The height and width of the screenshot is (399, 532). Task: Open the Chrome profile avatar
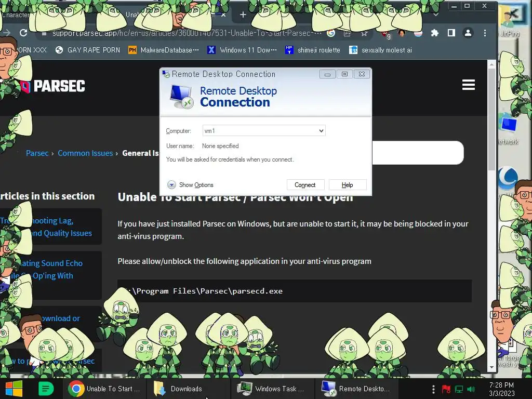(x=468, y=33)
